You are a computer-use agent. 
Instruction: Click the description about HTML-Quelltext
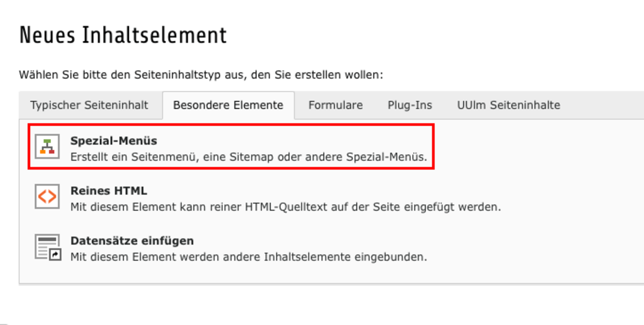pos(286,207)
